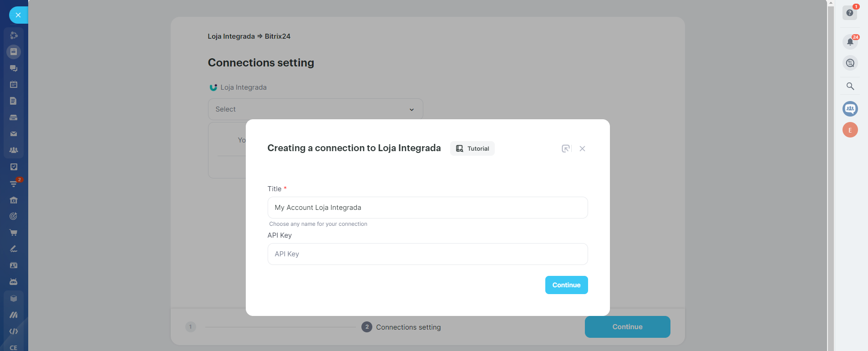The width and height of the screenshot is (868, 351).
Task: Click user avatar E in right panel
Action: point(850,130)
